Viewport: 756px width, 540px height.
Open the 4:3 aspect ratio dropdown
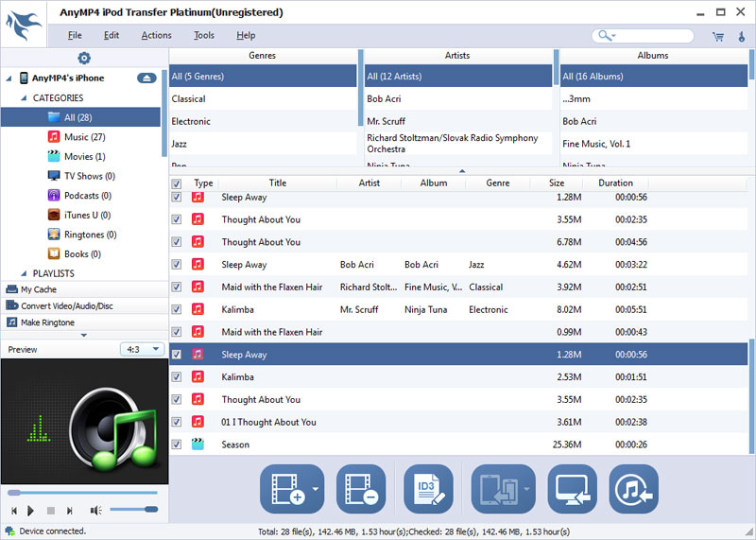(143, 349)
